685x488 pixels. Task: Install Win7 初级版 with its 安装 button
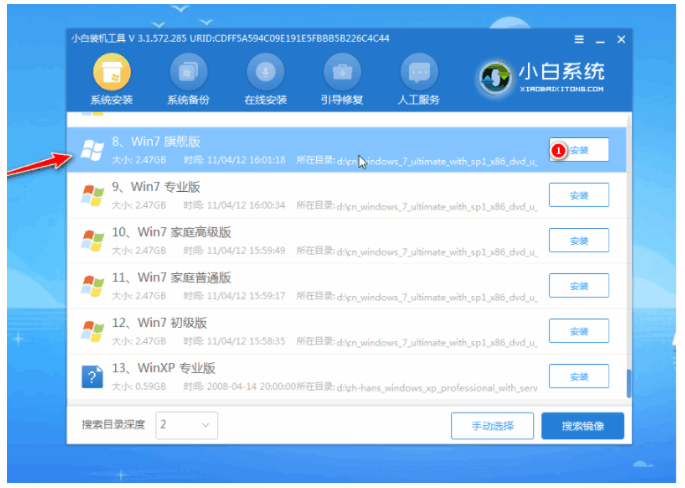coord(579,331)
